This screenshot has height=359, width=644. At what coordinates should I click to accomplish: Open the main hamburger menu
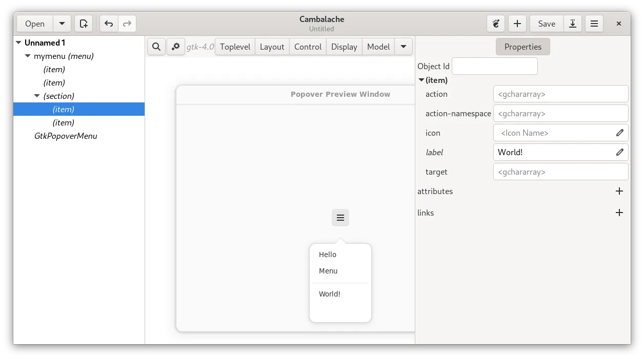pos(594,24)
